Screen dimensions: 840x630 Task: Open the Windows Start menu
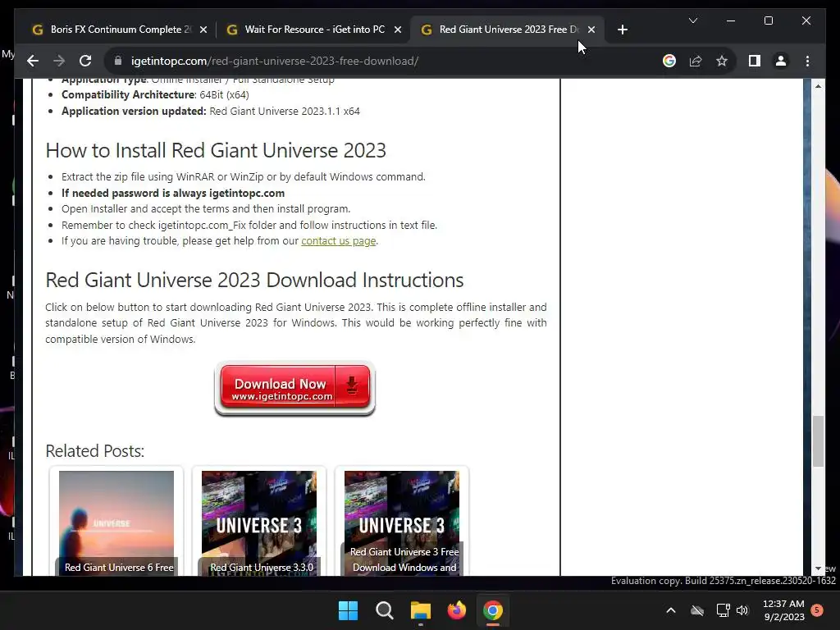(348, 610)
